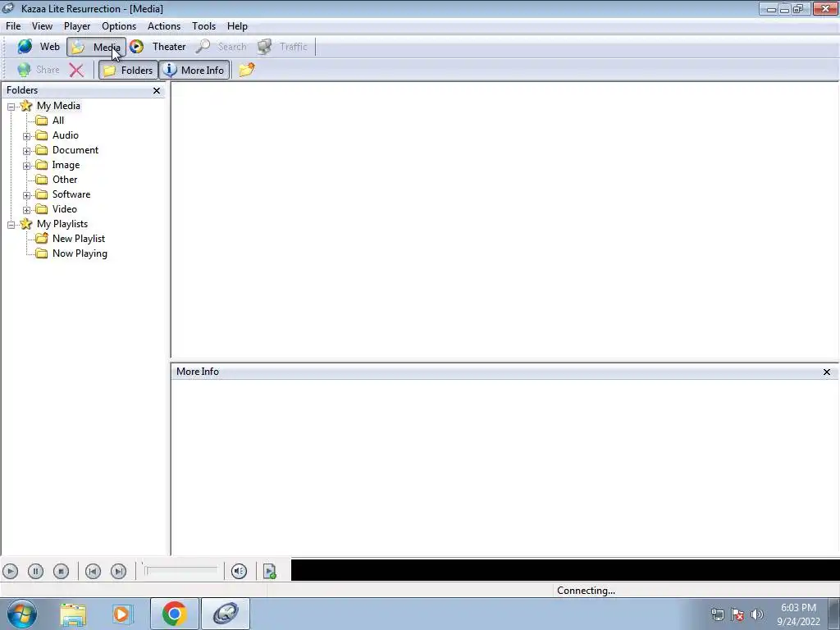Click the new folder star icon
This screenshot has height=630, width=840.
click(246, 70)
